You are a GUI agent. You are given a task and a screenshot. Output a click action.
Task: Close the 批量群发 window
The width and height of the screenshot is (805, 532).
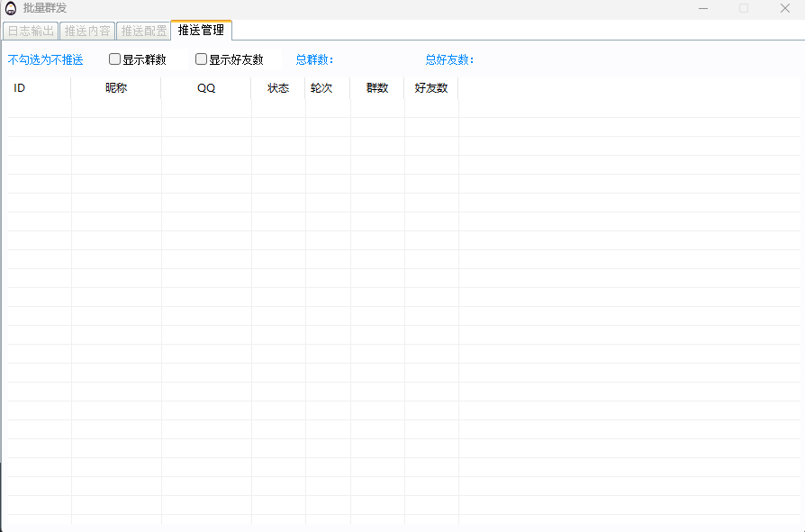coord(784,8)
